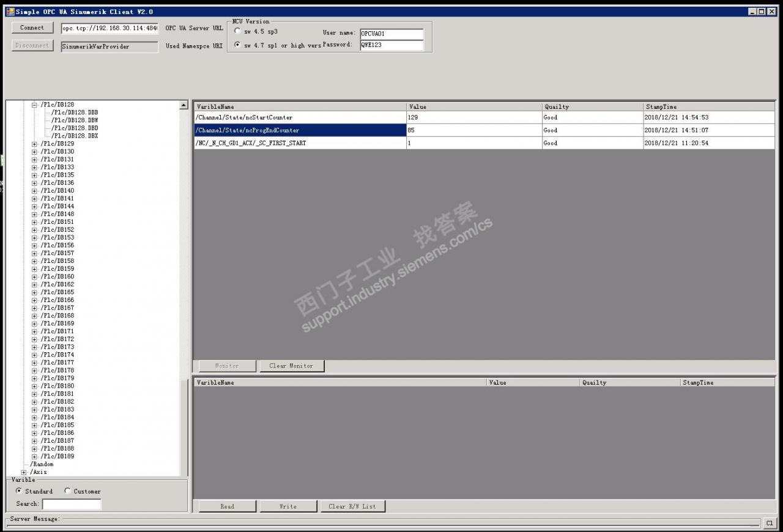Expand the /Plc/DB158 node
The width and height of the screenshot is (783, 532).
(35, 261)
